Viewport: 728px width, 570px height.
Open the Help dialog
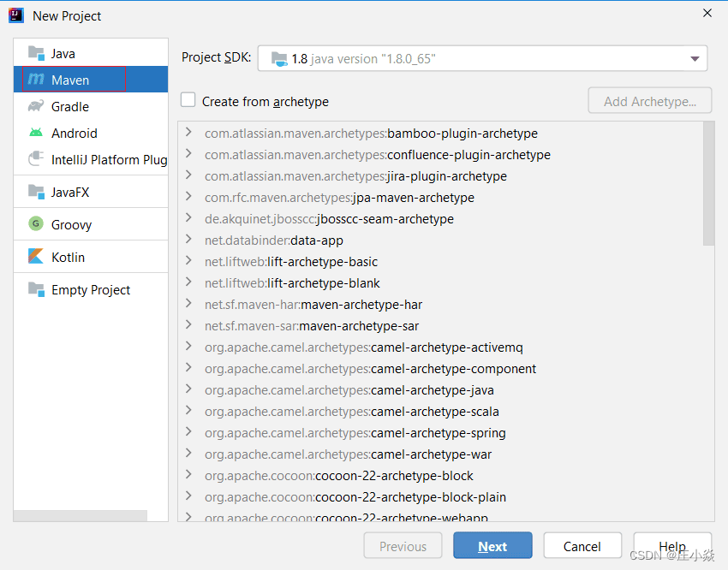tap(672, 545)
